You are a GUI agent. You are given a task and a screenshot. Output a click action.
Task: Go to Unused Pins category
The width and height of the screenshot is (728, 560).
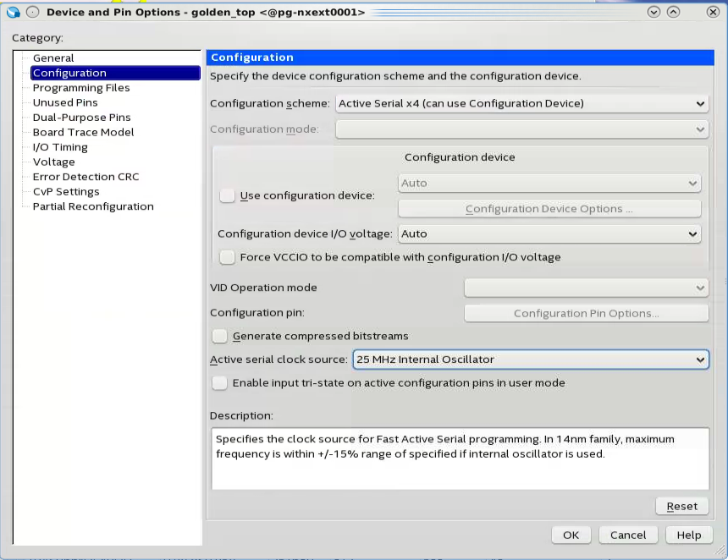[x=65, y=102]
